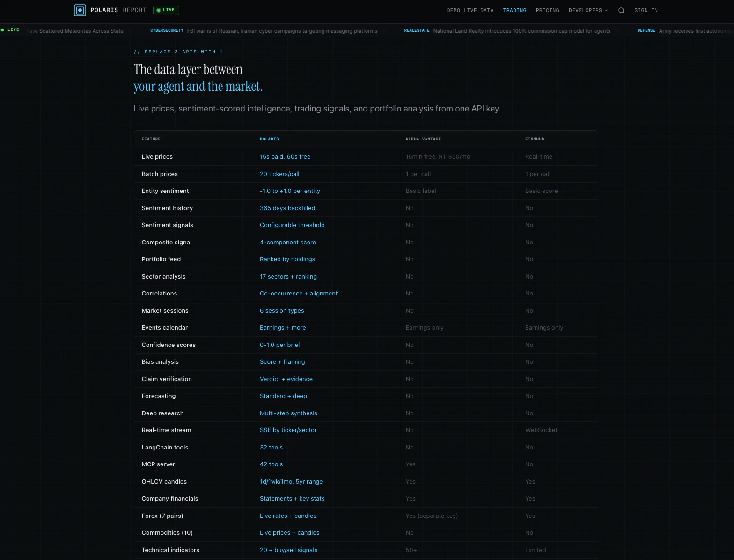
Task: Click 'Standard + deep' cell
Action: 283,396
